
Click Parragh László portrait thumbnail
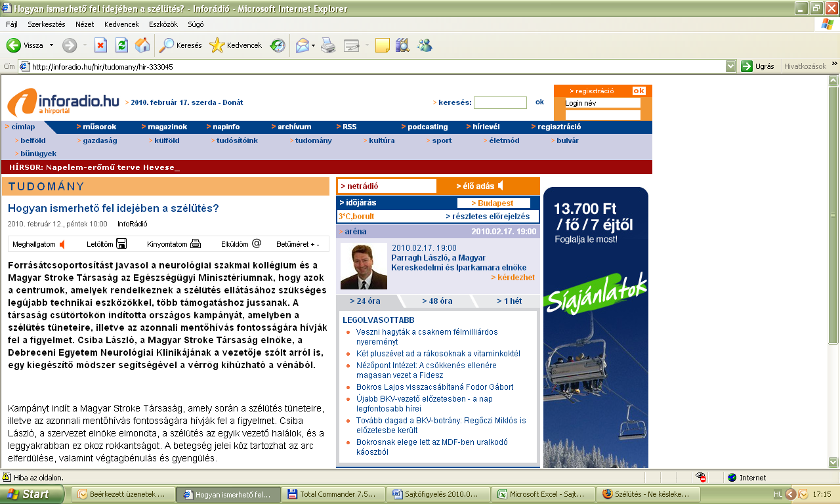[x=364, y=266]
